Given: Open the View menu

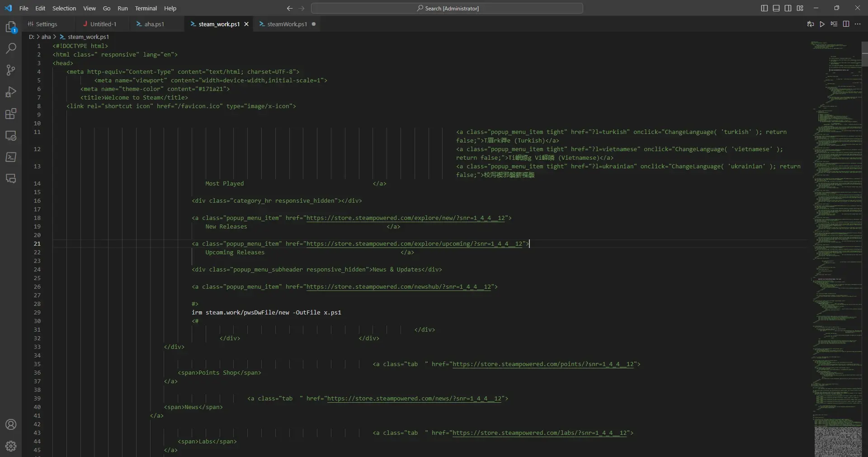Looking at the screenshot, I should coord(90,8).
